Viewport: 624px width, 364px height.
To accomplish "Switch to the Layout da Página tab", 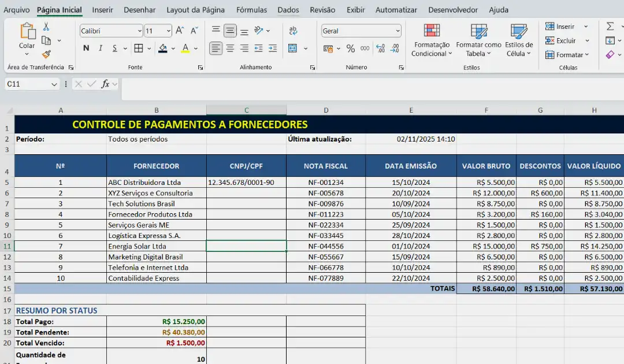I will (x=195, y=10).
